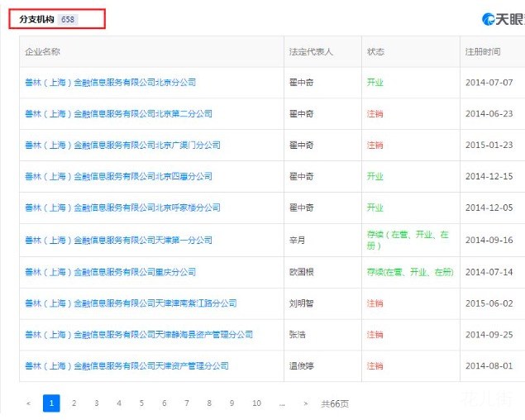Image resolution: width=525 pixels, height=420 pixels.
Task: Select 翟中奇 in the 北京呼家楼分公司 row
Action: pos(301,208)
